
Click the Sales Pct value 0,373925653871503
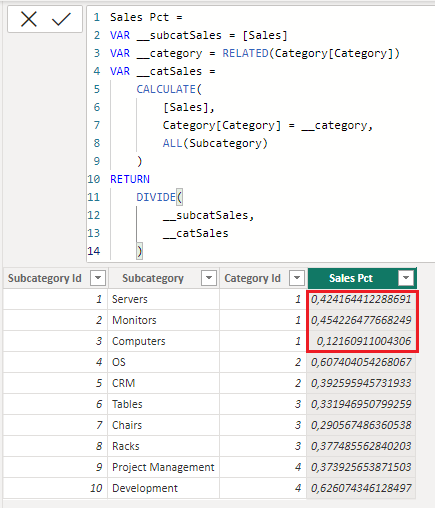pyautogui.click(x=361, y=467)
